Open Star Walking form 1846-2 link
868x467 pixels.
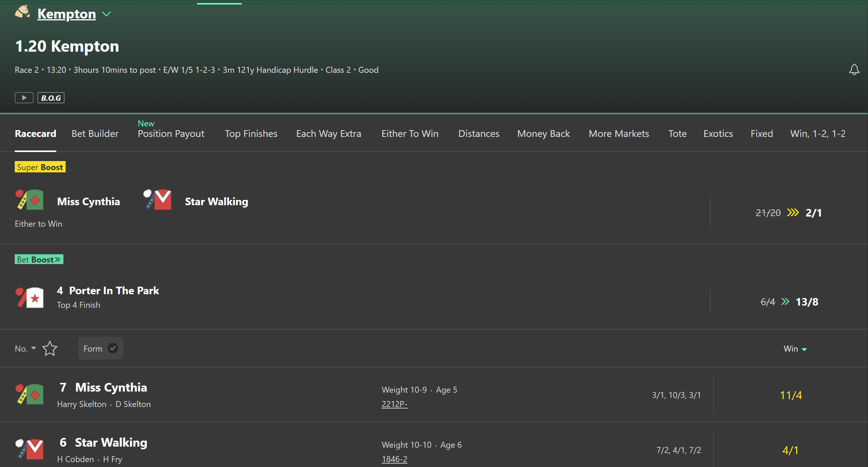click(x=394, y=459)
